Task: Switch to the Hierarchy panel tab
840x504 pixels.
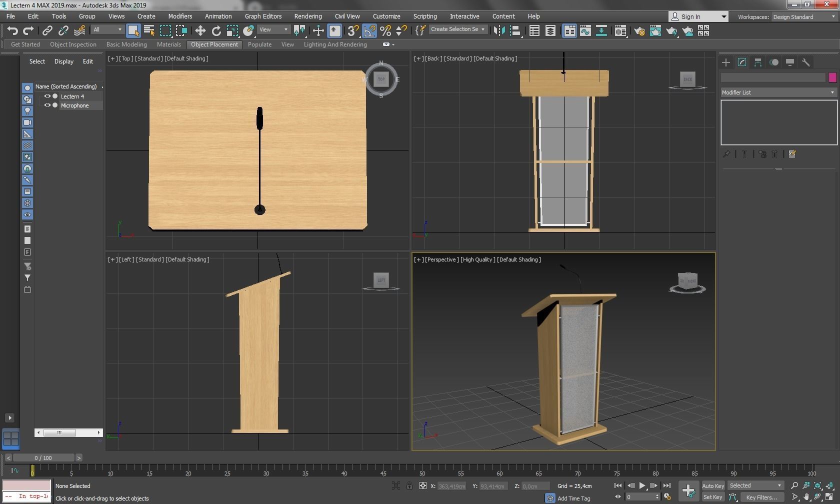Action: pos(758,62)
